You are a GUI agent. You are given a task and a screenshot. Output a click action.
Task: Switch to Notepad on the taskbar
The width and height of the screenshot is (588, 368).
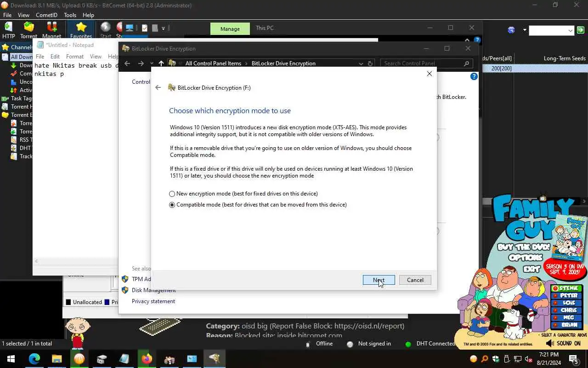pos(124,359)
